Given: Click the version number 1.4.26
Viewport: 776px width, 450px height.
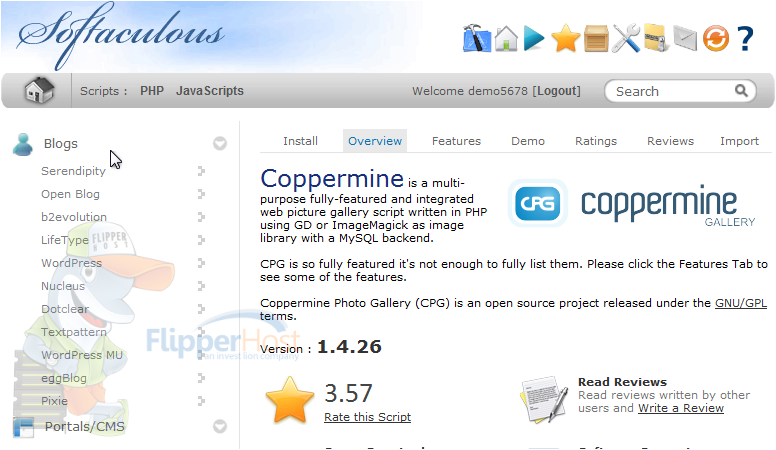Looking at the screenshot, I should (x=349, y=347).
